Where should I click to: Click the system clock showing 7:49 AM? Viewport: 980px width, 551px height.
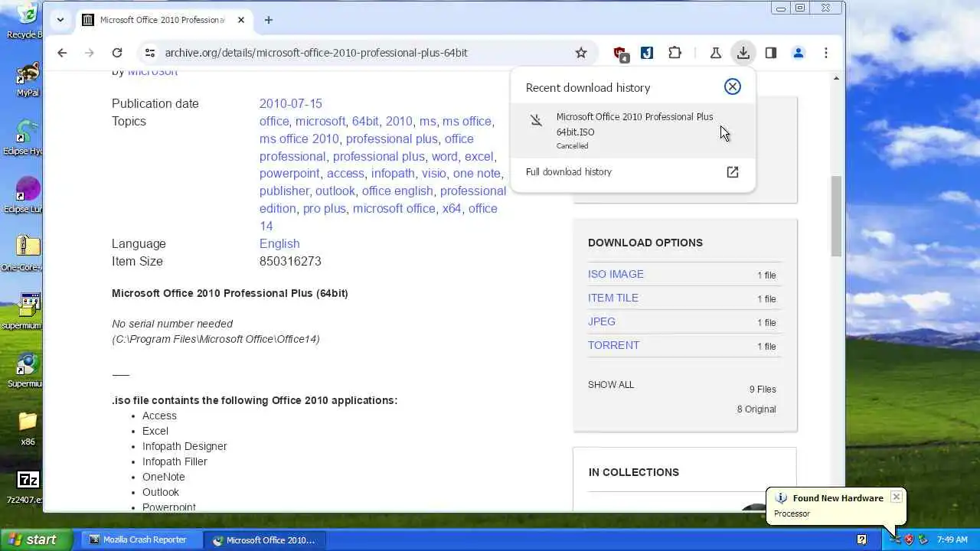(x=952, y=540)
